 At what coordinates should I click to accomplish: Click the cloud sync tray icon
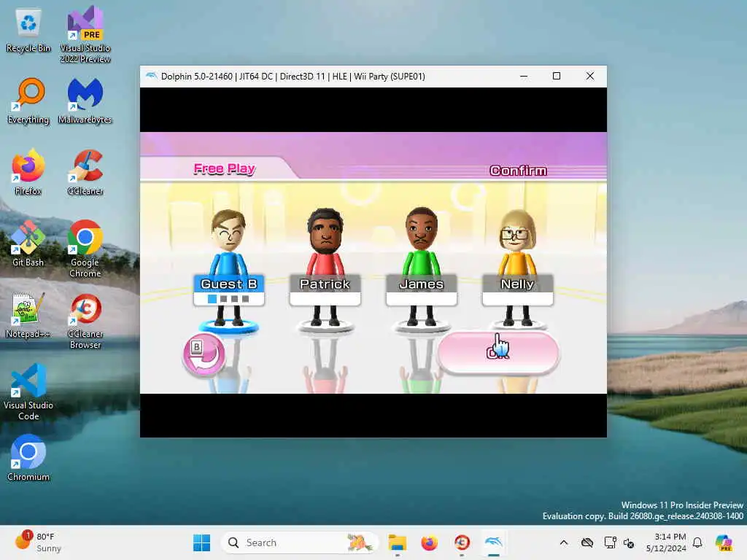pyautogui.click(x=587, y=542)
